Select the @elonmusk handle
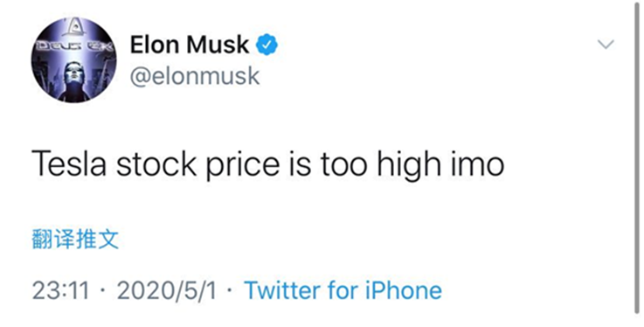Screen dimensions: 644x327 [195, 76]
